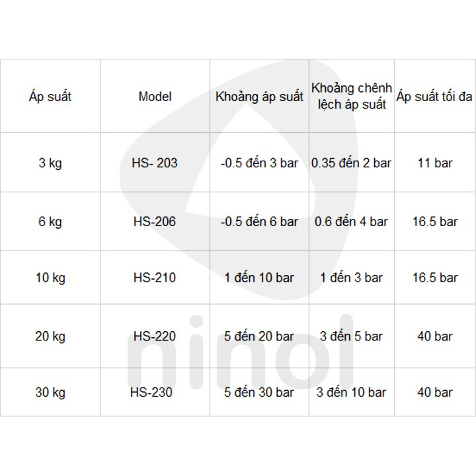Select the '-0.5 đến 3 bar' cell
Viewport: 476px width, 476px height.
(259, 163)
